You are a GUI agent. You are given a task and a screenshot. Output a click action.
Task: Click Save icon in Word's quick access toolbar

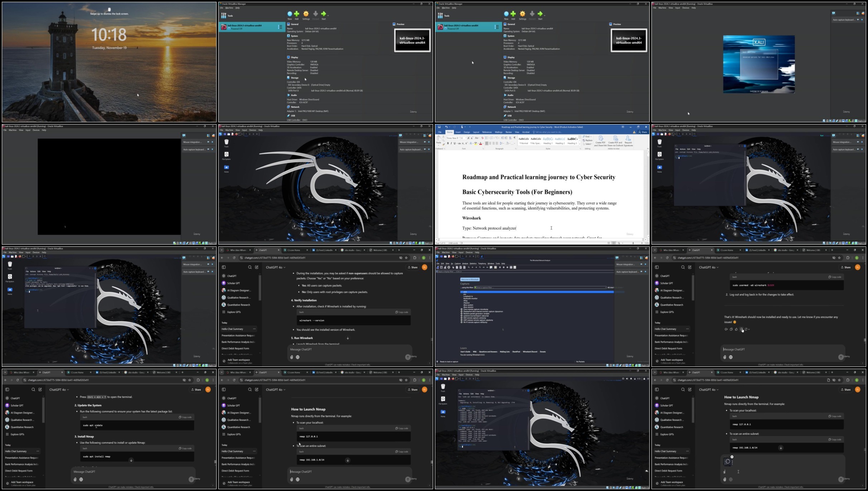(439, 127)
